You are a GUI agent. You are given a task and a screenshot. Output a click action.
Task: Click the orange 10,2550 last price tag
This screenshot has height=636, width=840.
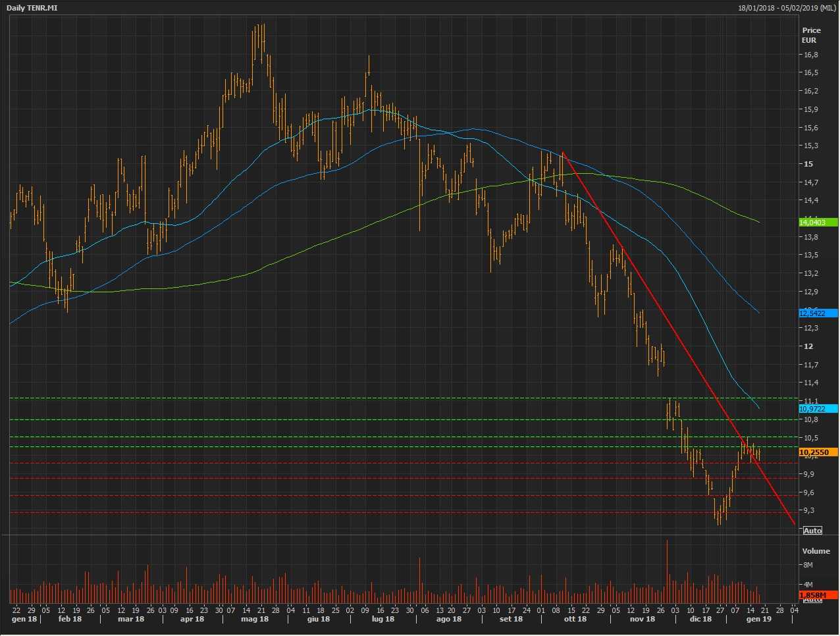tap(818, 452)
